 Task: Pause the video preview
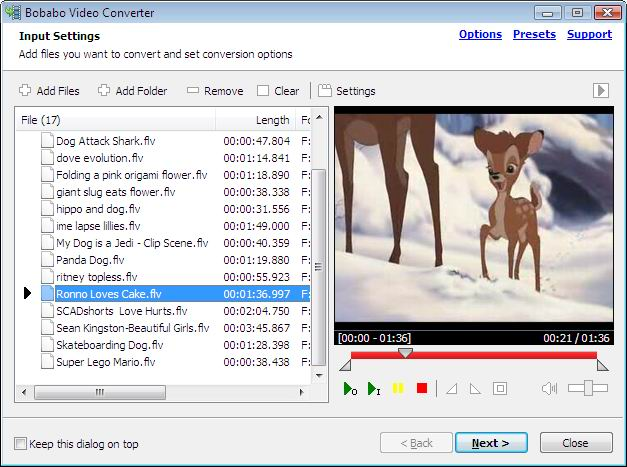pos(398,388)
